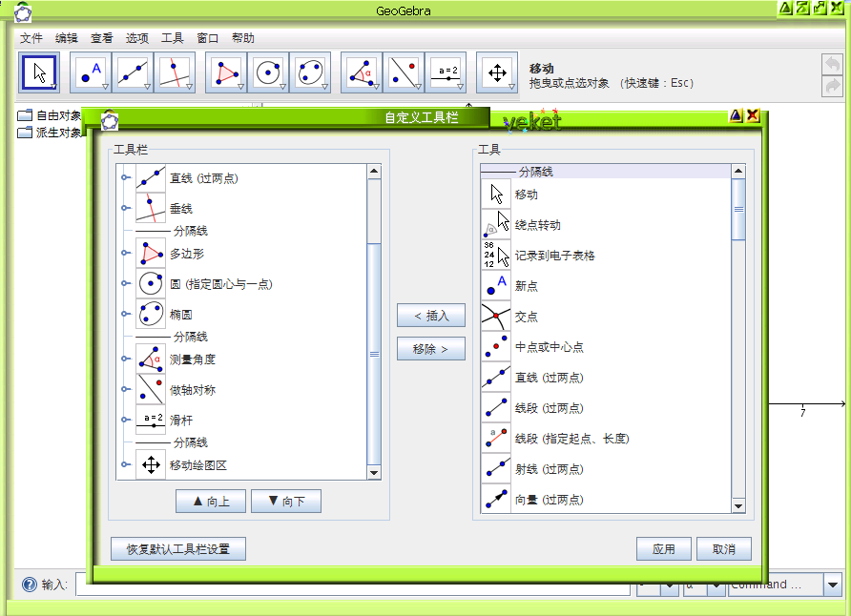Image resolution: width=851 pixels, height=616 pixels.
Task: Open the 文件 menu
Action: click(31, 38)
